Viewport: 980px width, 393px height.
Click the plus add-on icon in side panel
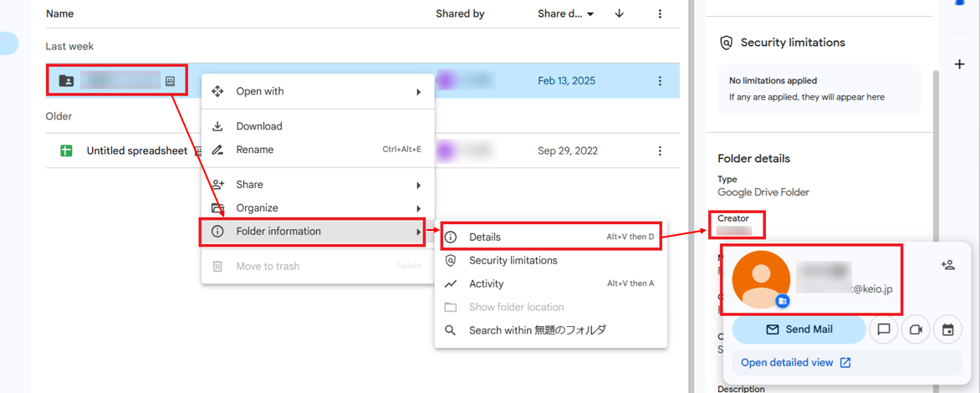click(960, 64)
